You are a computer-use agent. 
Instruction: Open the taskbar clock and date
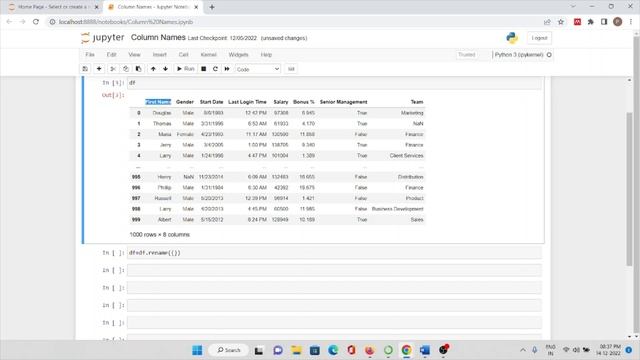pyautogui.click(x=609, y=350)
